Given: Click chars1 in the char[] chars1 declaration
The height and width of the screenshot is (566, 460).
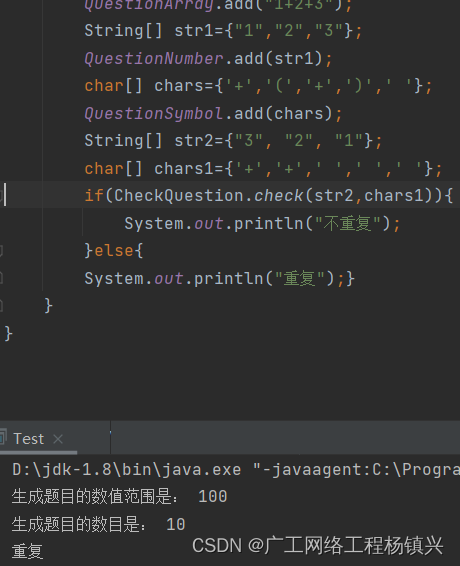Looking at the screenshot, I should 184,169.
